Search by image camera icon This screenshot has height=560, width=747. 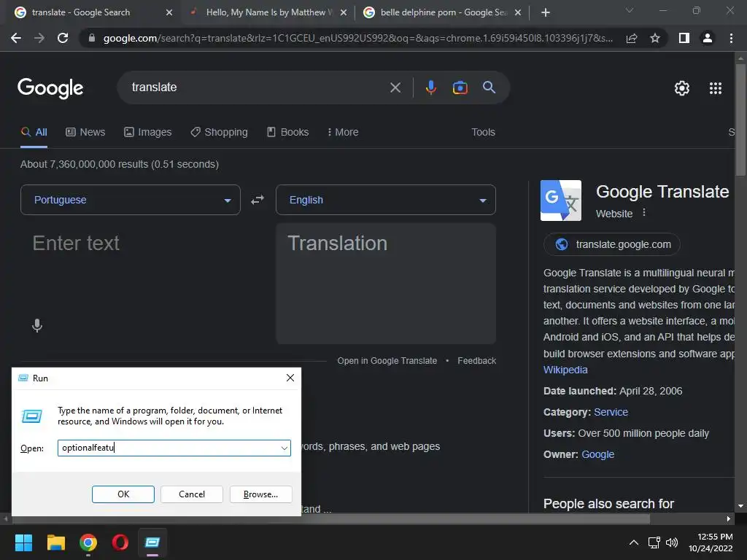pyautogui.click(x=460, y=87)
